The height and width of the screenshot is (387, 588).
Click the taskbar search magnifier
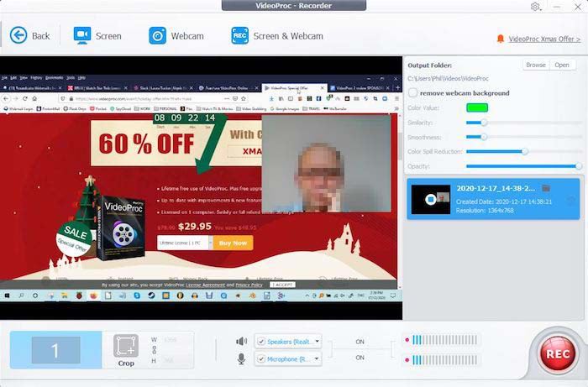click(x=21, y=295)
